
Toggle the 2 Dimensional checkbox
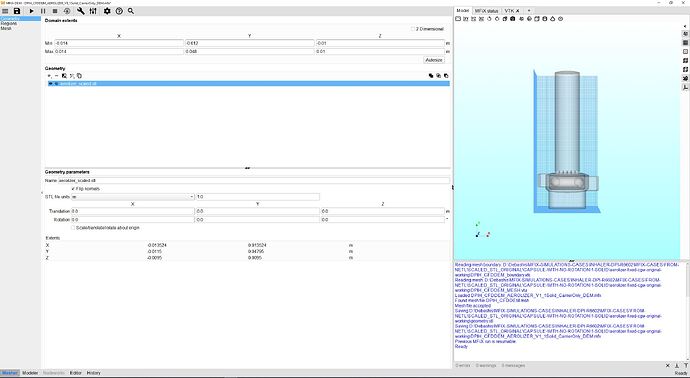pos(427,29)
